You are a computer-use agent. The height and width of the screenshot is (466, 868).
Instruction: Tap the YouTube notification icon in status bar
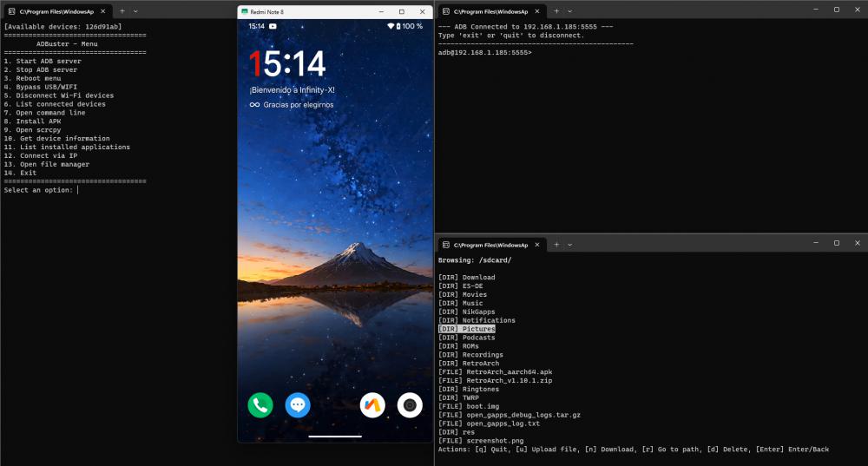pyautogui.click(x=273, y=27)
